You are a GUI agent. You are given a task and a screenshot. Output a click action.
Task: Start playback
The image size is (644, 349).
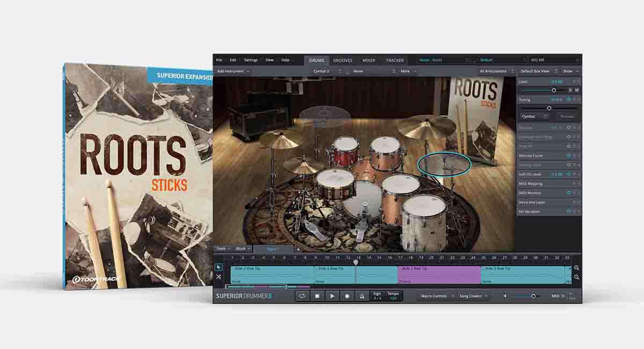332,296
